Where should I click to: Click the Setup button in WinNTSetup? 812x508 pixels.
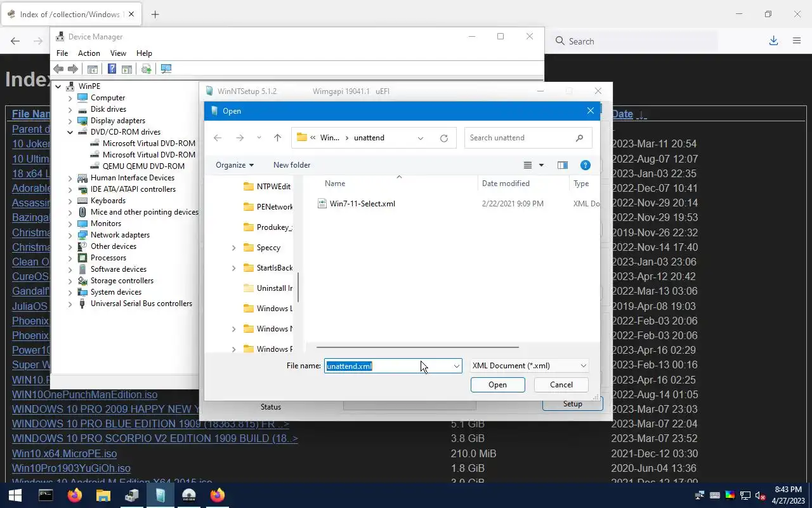click(572, 404)
